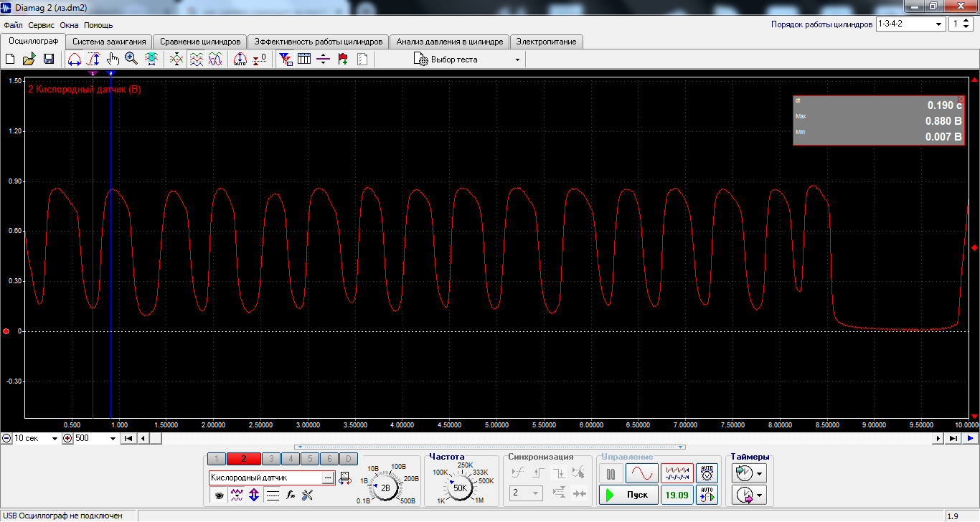Screen dimensions: 980x522
Task: Open the cylinder firing order 1-3-4-2 dropdown
Action: (x=910, y=24)
